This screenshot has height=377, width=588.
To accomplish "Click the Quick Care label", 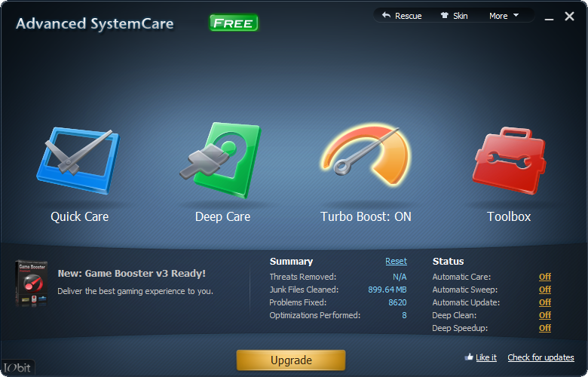I will point(79,217).
